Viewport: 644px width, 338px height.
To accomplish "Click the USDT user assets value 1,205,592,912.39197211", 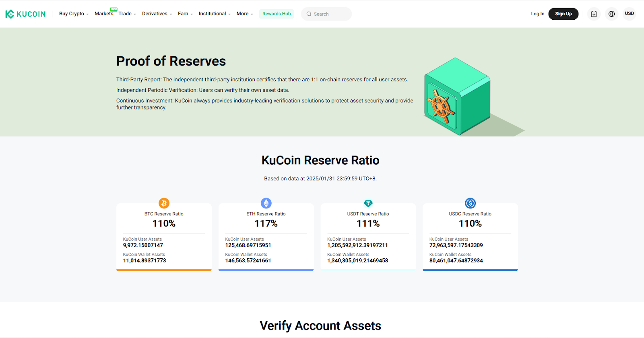I will point(357,245).
